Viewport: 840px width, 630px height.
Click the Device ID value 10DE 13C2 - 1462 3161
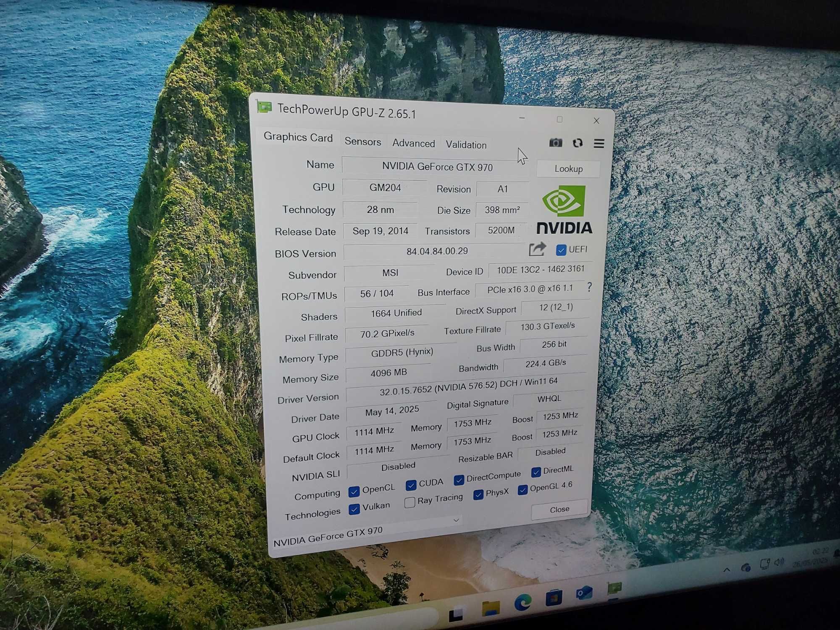541,269
